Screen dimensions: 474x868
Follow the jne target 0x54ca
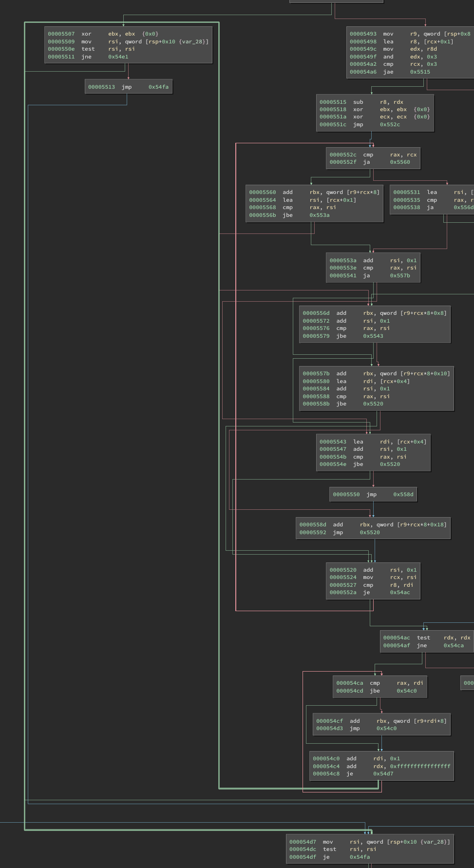tap(454, 645)
